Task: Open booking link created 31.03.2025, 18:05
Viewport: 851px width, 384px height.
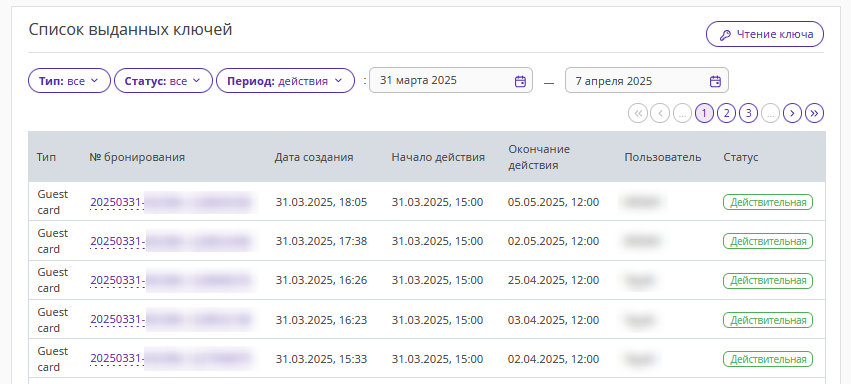Action: 172,202
